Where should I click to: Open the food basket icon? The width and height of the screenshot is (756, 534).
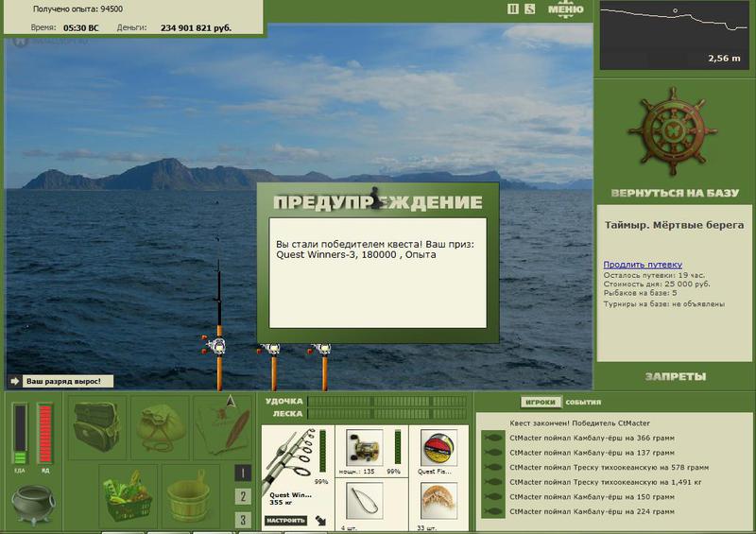pyautogui.click(x=128, y=496)
